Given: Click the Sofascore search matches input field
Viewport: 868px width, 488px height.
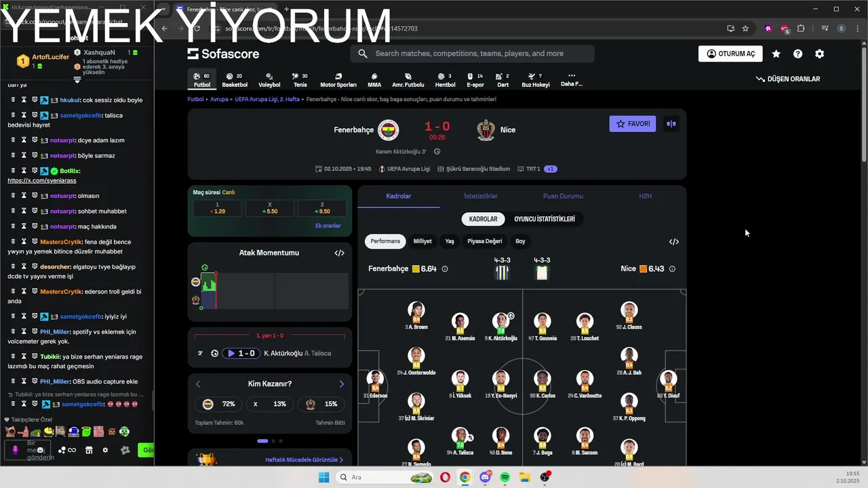Looking at the screenshot, I should point(472,54).
